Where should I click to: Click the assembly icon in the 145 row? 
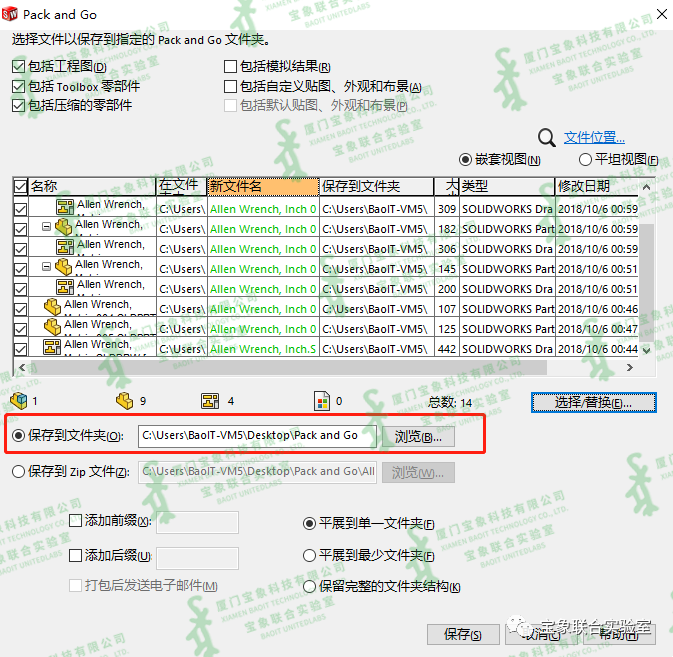pyautogui.click(x=64, y=267)
